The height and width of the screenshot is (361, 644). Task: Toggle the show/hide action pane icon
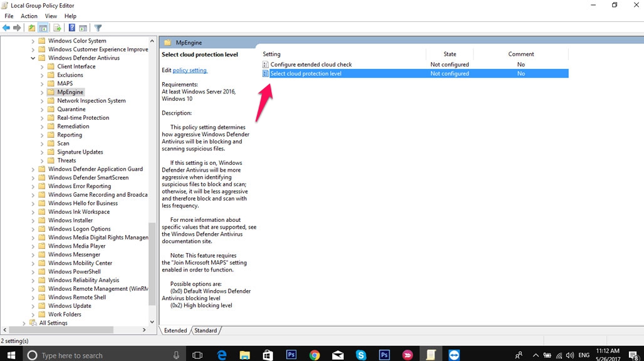pos(83,28)
